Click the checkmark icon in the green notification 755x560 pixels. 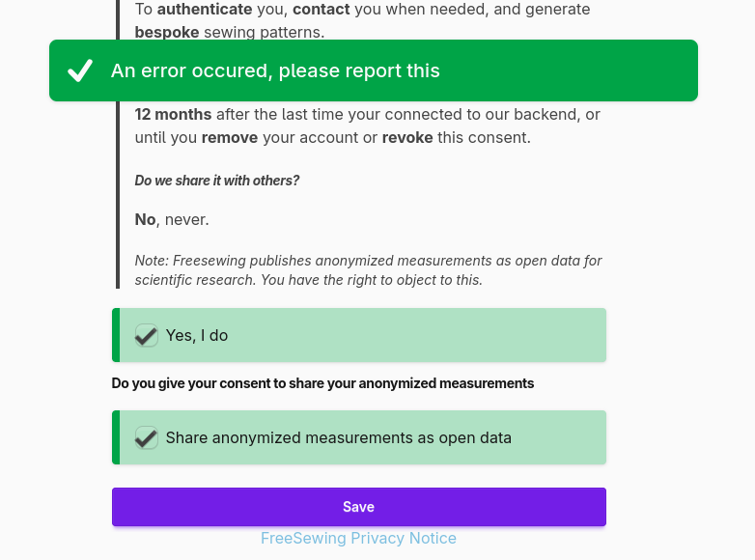[80, 70]
